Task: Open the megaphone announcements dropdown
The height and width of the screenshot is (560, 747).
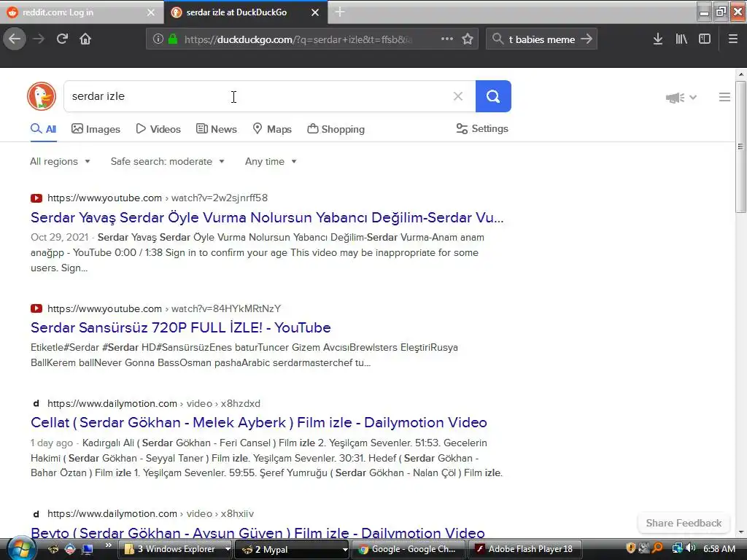Action: coord(681,98)
